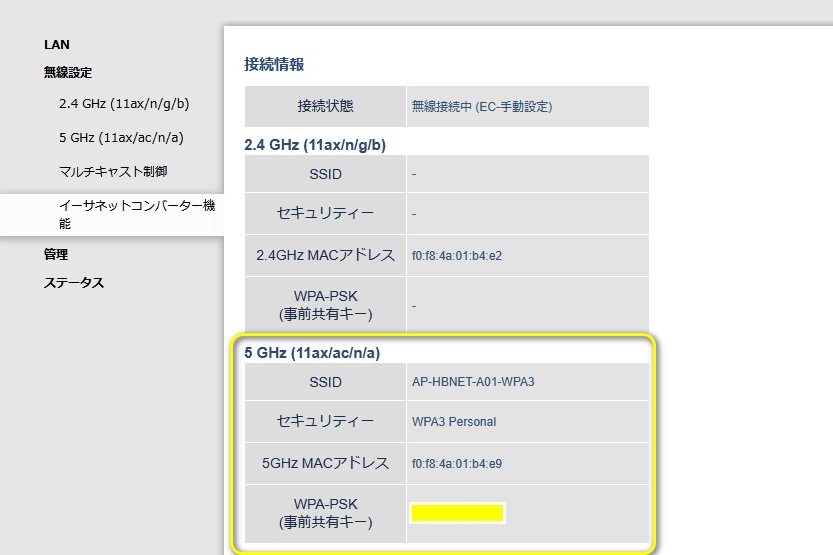The width and height of the screenshot is (833, 555).
Task: Select 2.4 GHz (11ax/n/g/b) in sidebar
Action: pos(123,103)
